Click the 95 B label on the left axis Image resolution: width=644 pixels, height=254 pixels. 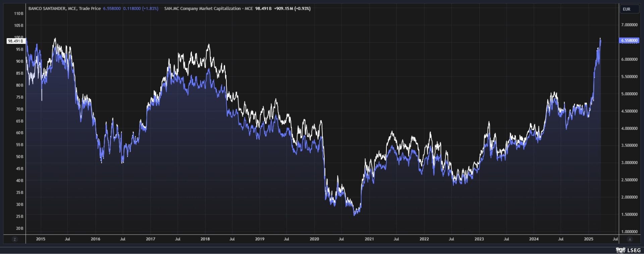click(20, 50)
